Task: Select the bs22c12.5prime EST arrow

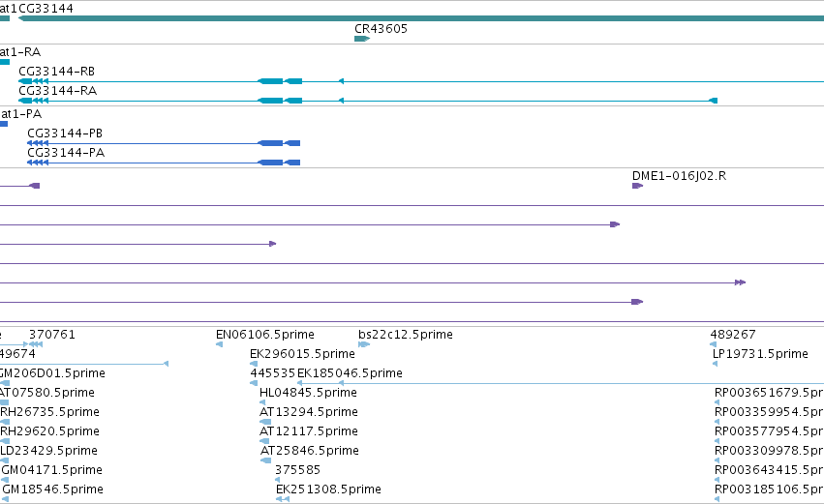Action: (x=364, y=344)
